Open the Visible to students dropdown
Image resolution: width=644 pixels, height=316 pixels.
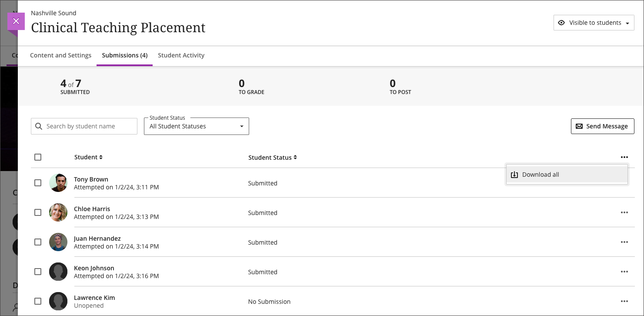[x=594, y=22]
